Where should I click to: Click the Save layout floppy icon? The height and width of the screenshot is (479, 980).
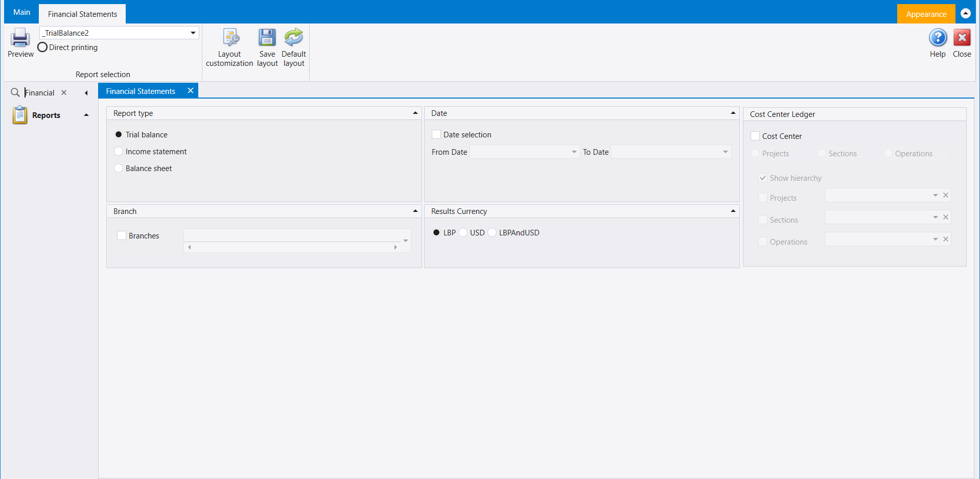point(267,38)
